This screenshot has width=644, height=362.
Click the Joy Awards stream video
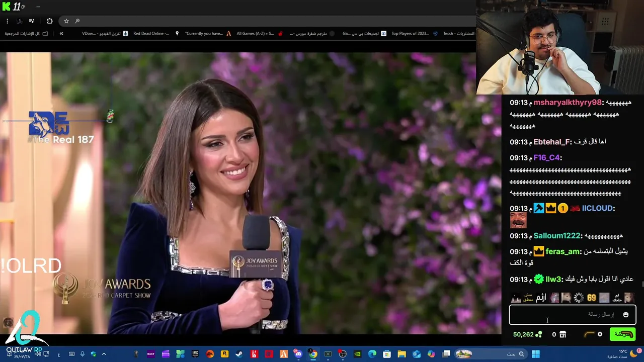(251, 193)
